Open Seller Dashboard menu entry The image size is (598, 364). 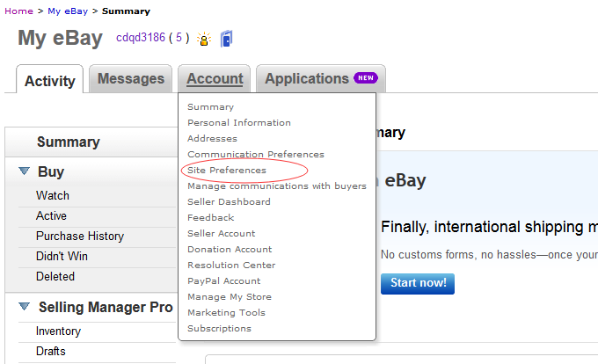pos(229,202)
